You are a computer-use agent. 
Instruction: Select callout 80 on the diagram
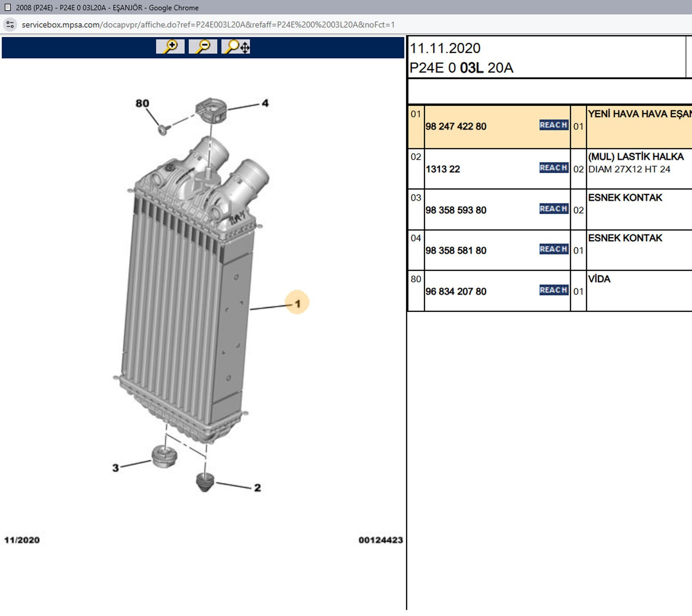click(x=142, y=103)
